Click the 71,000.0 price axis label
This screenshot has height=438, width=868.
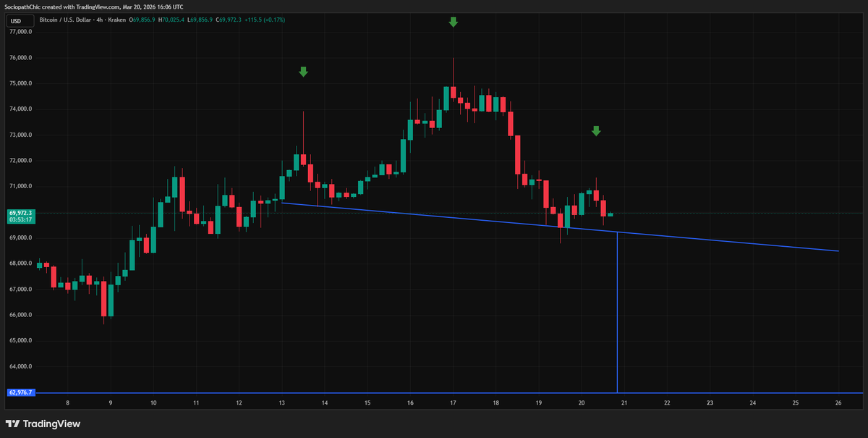21,186
